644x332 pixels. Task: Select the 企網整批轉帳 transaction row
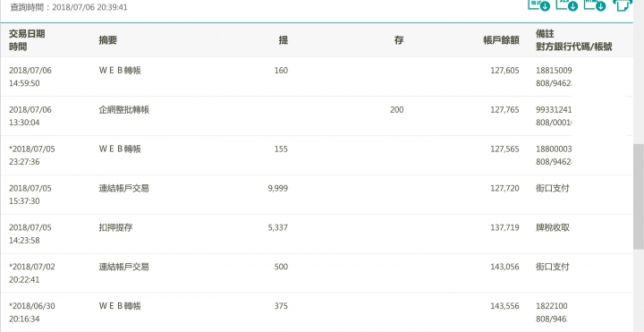click(x=317, y=115)
